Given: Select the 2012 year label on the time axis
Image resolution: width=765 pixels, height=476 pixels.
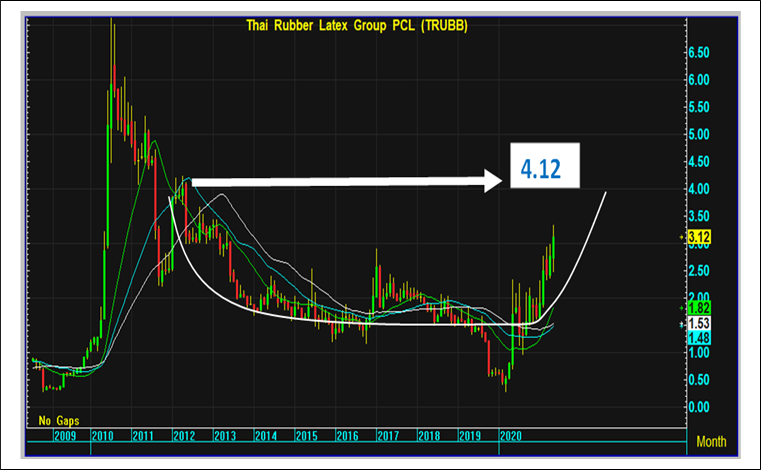Looking at the screenshot, I should [x=184, y=436].
